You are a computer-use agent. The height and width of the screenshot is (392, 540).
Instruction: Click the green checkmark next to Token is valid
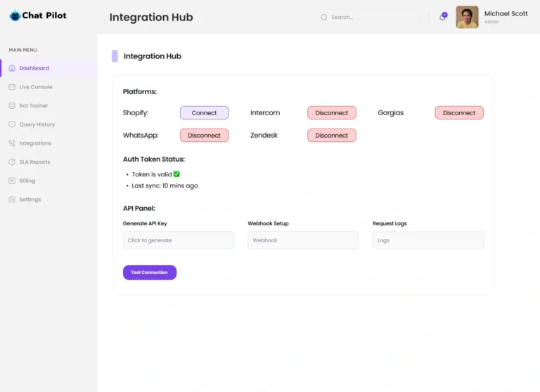(x=176, y=174)
